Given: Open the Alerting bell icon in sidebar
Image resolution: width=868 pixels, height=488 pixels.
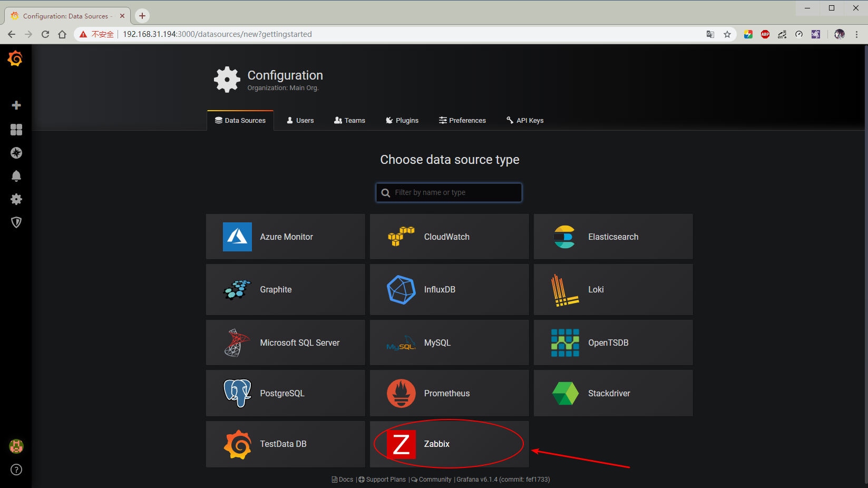Looking at the screenshot, I should (x=16, y=176).
